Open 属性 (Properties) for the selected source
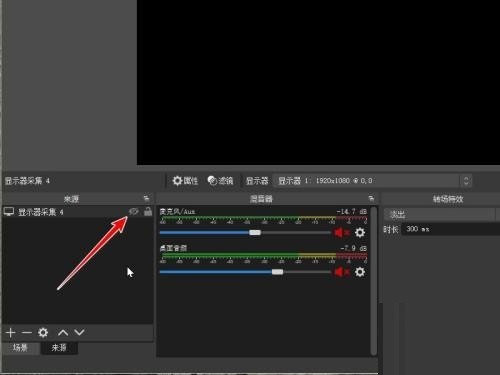 [185, 181]
